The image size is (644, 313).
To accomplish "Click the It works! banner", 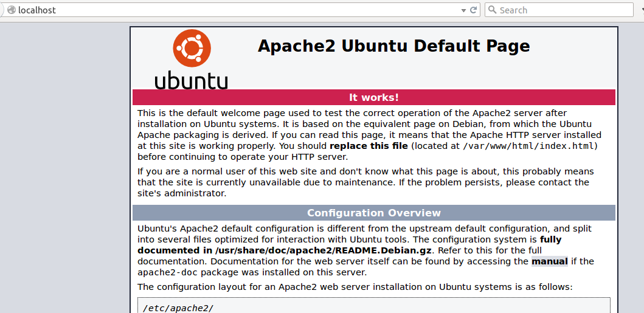I will tap(374, 97).
